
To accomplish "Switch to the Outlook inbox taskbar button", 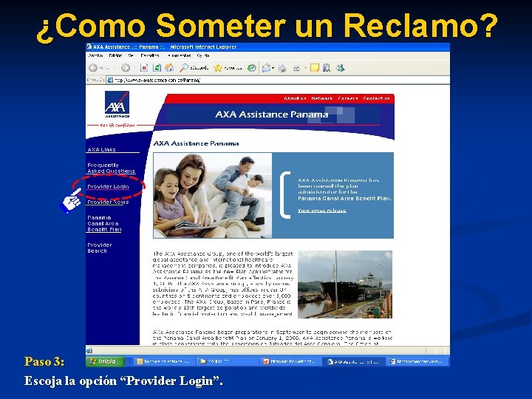I will point(166,361).
